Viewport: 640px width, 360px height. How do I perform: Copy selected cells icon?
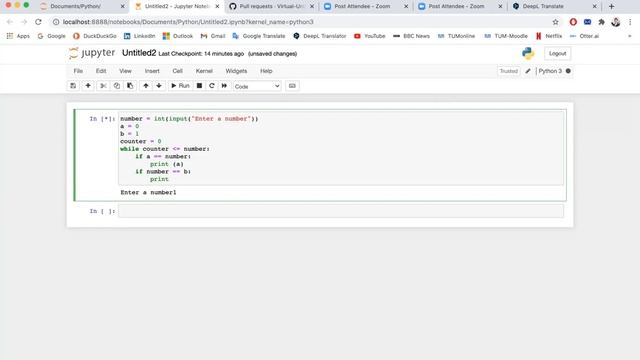(x=117, y=86)
